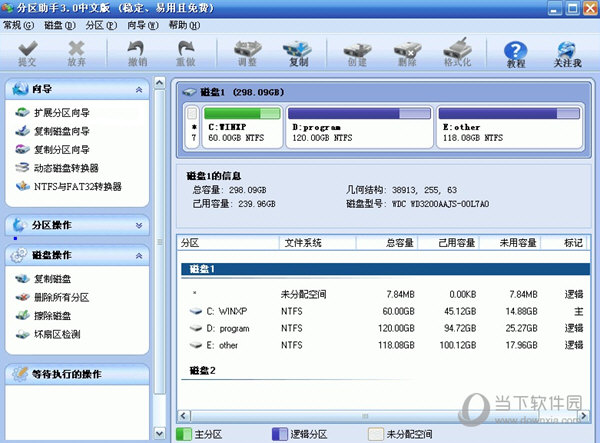Launch 复制分区向导 wizard
Viewport: 600px width, 443px height.
pyautogui.click(x=52, y=149)
